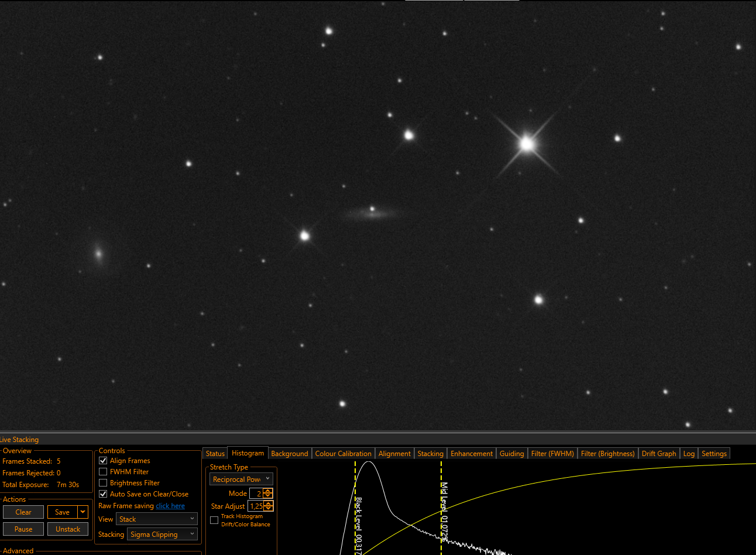Click the Mode value input field
The image size is (756, 555).
point(257,494)
